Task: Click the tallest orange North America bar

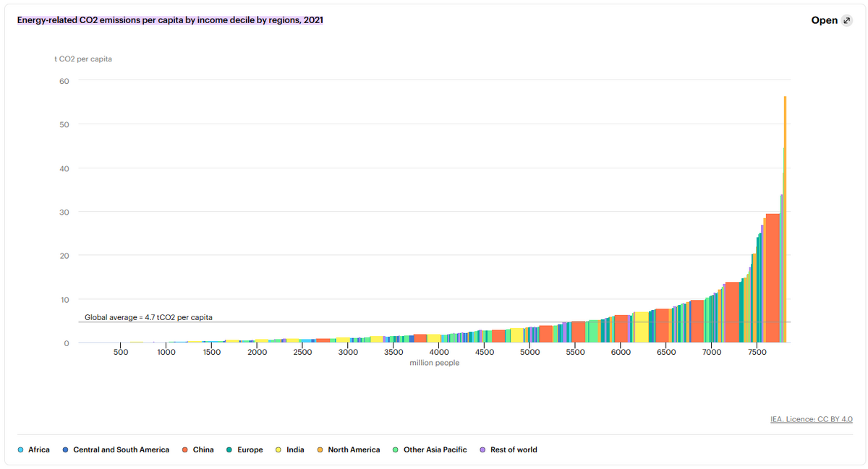Action: [x=785, y=217]
